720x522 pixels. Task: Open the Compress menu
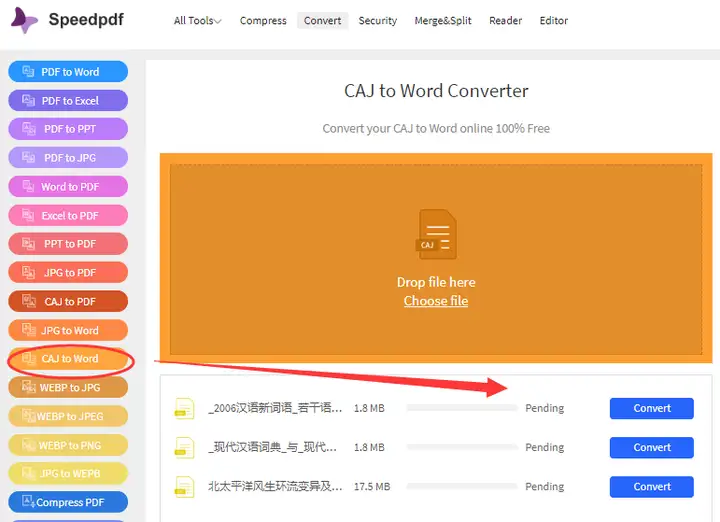click(x=263, y=21)
